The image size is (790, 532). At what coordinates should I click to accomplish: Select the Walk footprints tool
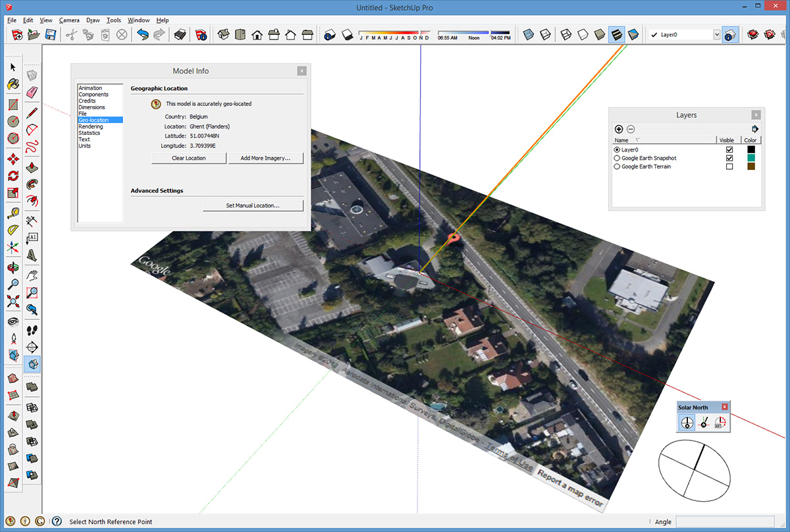[32, 329]
